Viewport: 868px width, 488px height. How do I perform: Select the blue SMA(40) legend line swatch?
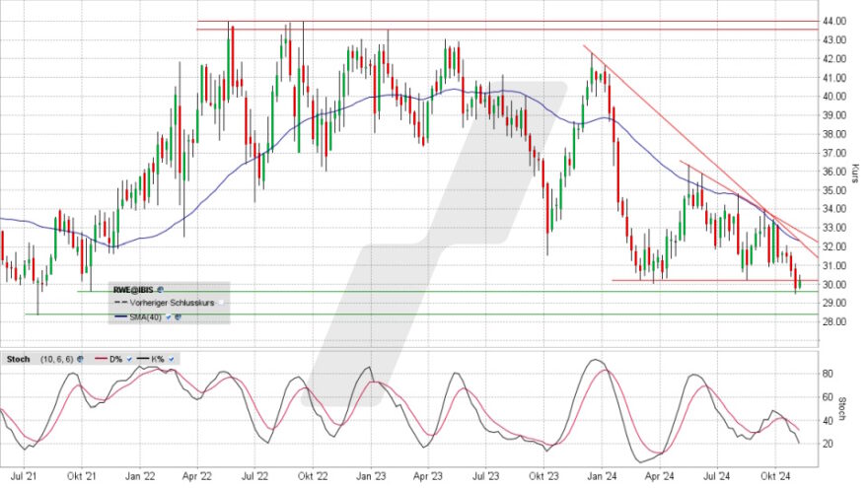(121, 316)
